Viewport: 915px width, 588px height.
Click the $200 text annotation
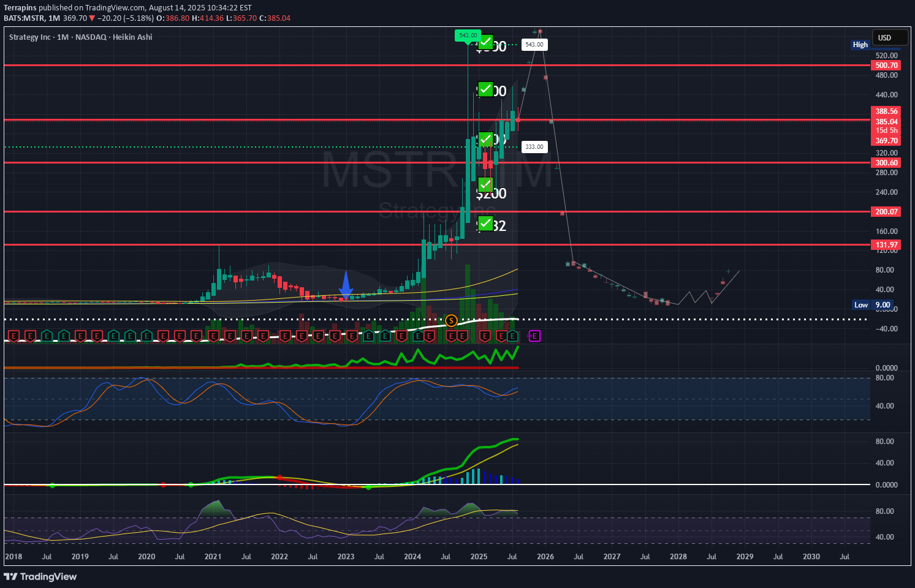click(x=492, y=194)
